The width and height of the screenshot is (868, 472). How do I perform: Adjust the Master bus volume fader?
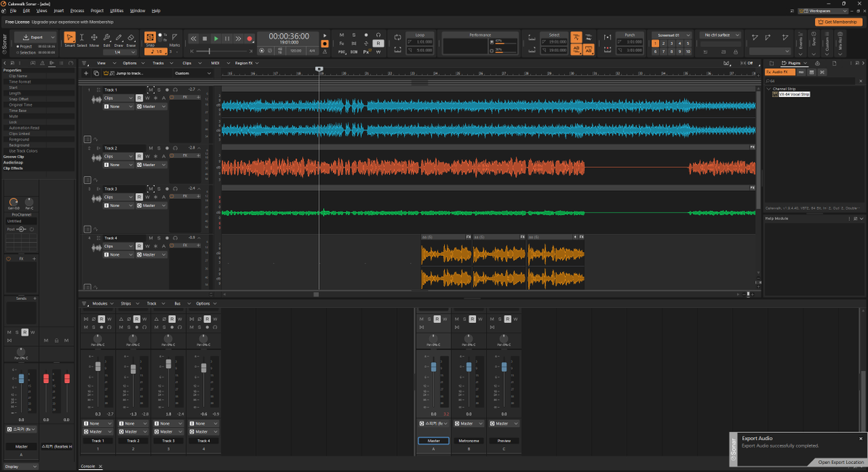pyautogui.click(x=433, y=367)
